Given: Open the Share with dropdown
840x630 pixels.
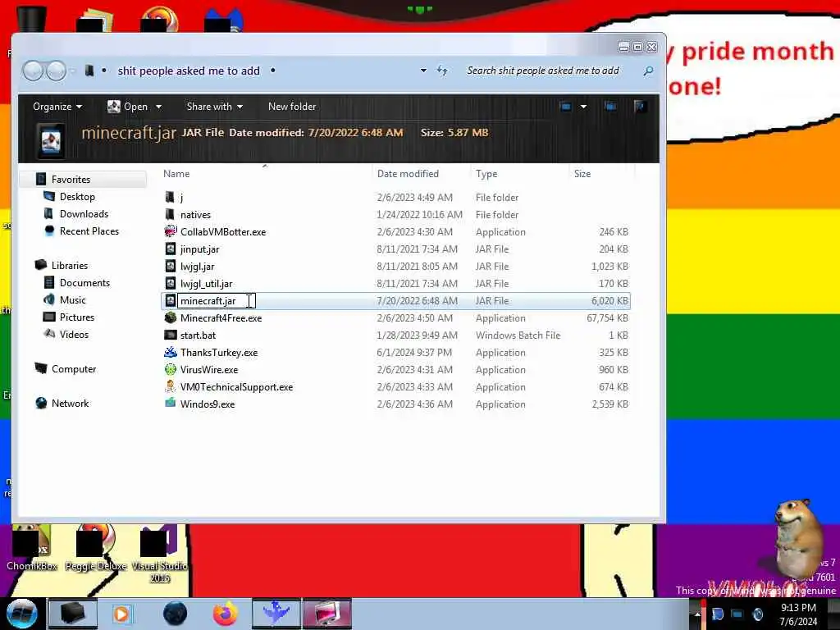Looking at the screenshot, I should (214, 107).
